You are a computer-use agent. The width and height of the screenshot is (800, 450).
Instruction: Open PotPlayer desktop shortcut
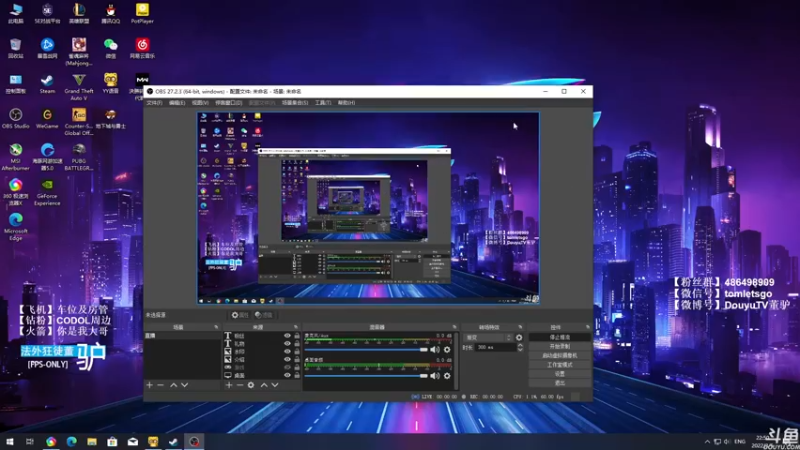(142, 13)
